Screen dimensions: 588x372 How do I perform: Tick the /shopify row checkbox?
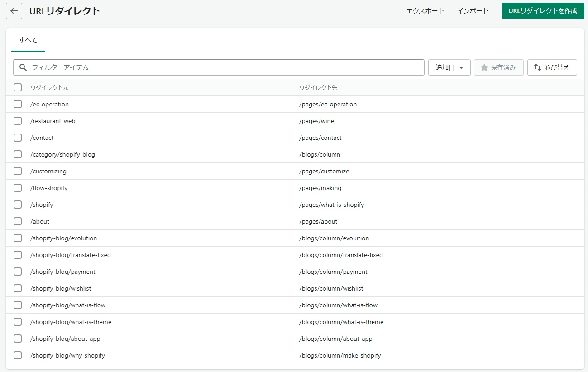[x=18, y=205]
